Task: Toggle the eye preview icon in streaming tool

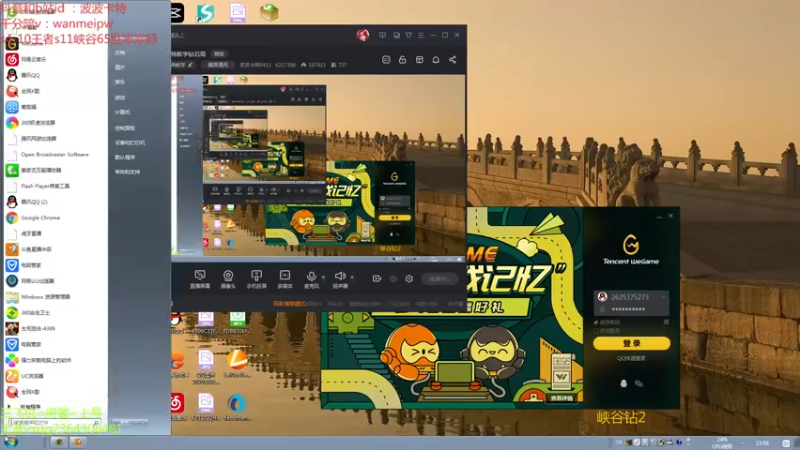Action: (393, 279)
